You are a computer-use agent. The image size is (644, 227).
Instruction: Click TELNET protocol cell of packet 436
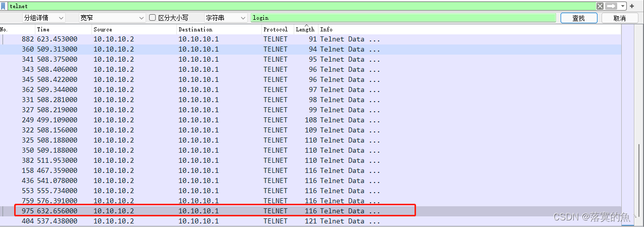(x=275, y=180)
